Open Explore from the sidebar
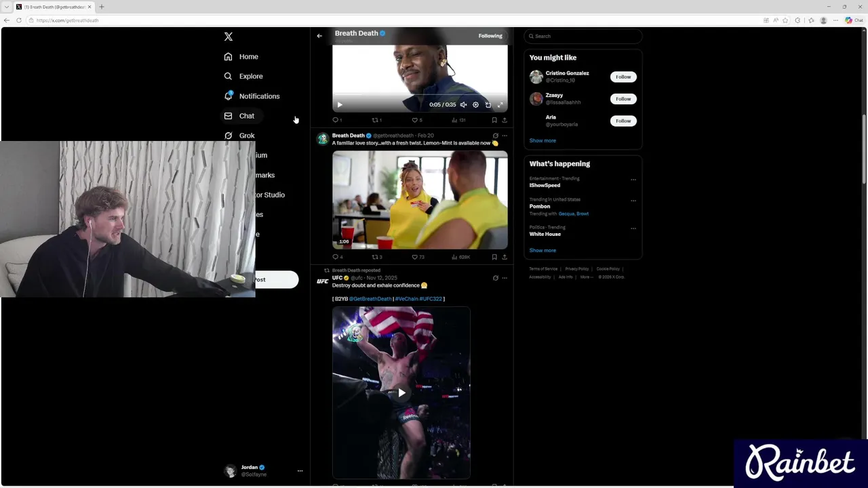This screenshot has height=488, width=868. pyautogui.click(x=243, y=76)
